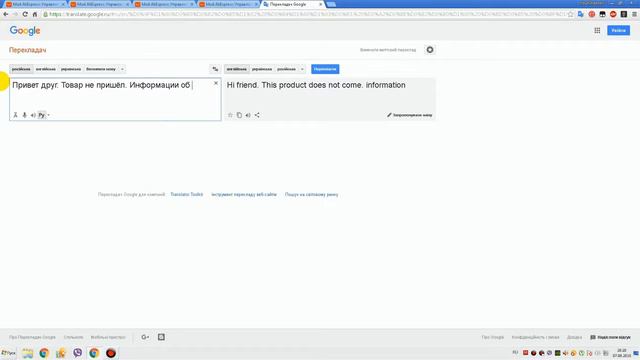Turn off instant translation link
This screenshot has height=360, width=640.
(x=388, y=50)
